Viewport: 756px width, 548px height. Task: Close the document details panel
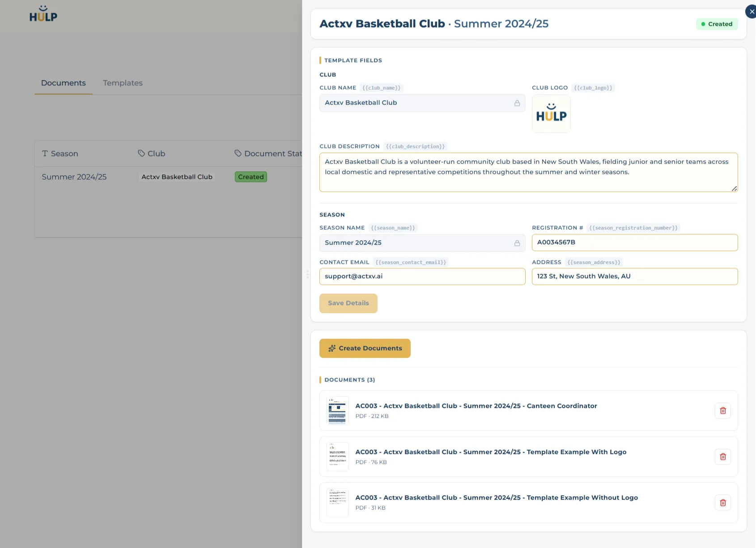(x=752, y=12)
